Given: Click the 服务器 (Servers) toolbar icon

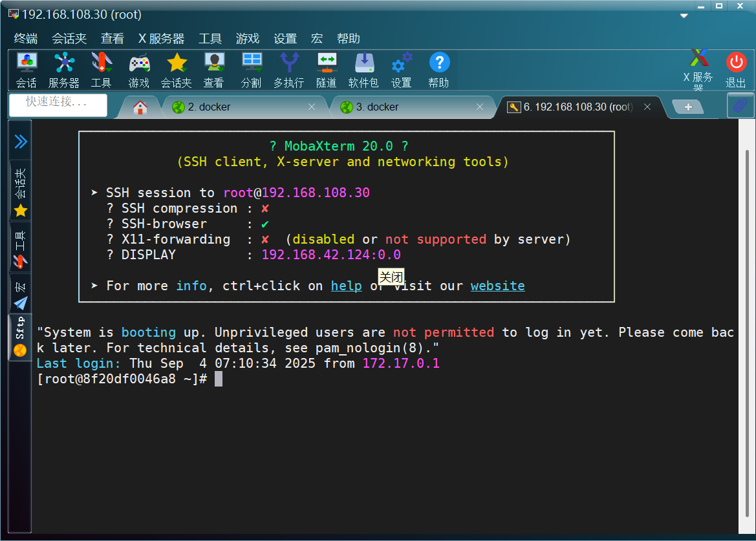Looking at the screenshot, I should [63, 70].
